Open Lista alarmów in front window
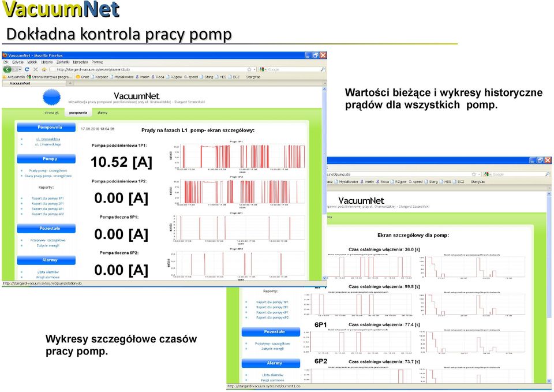 point(48,272)
